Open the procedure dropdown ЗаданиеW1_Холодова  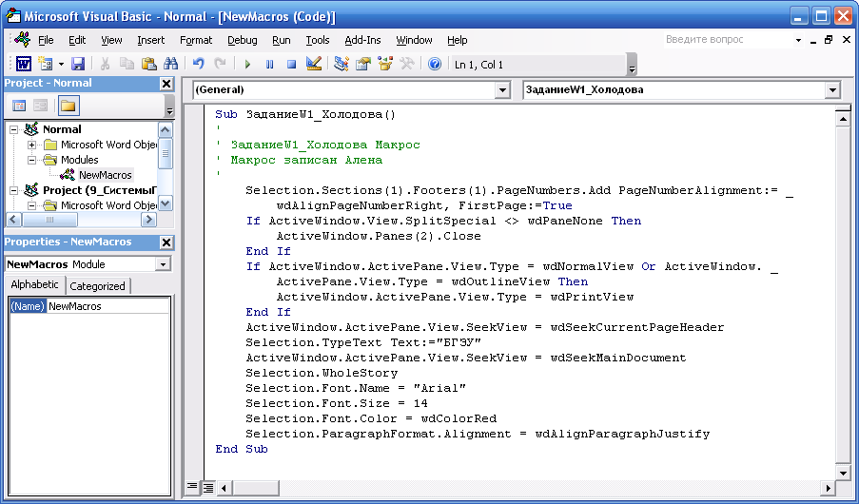click(832, 90)
